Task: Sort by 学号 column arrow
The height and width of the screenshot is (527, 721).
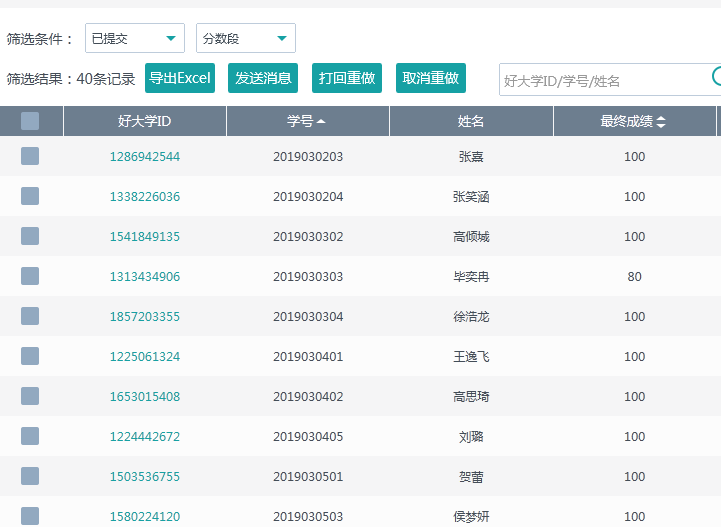Action: 321,122
